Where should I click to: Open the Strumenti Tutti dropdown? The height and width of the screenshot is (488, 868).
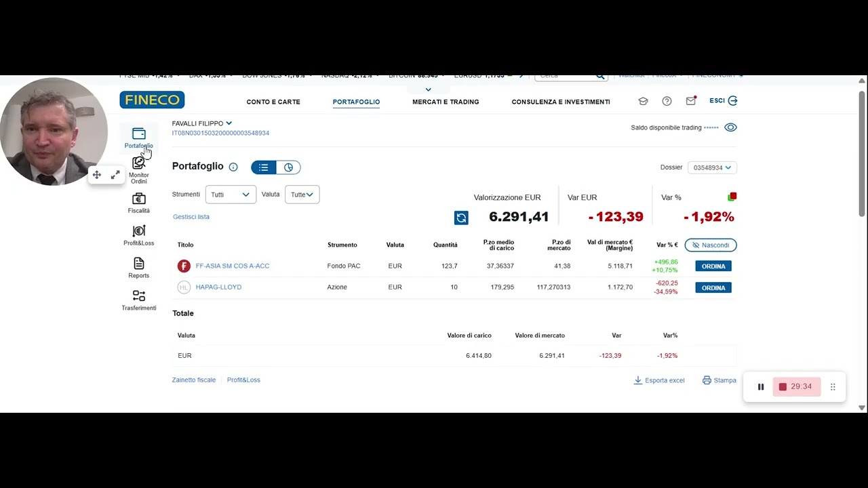[x=231, y=195]
